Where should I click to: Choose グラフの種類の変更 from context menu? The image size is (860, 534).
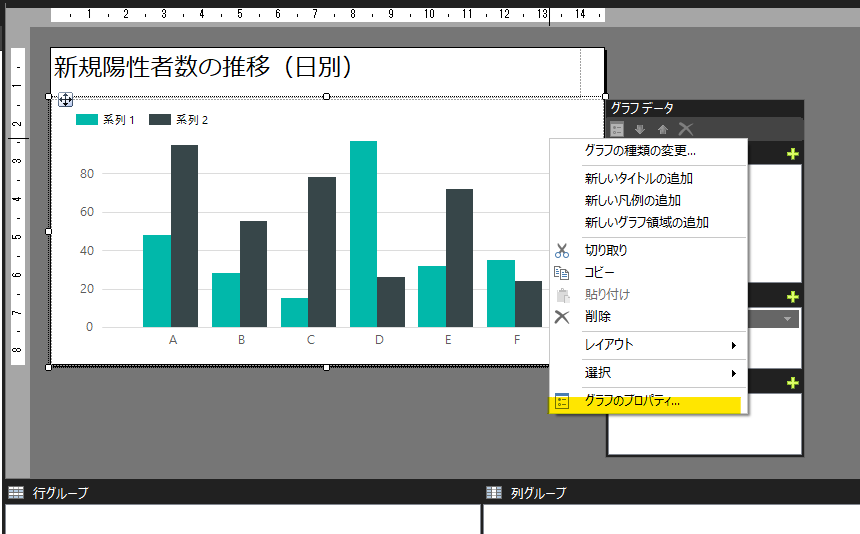pos(640,151)
